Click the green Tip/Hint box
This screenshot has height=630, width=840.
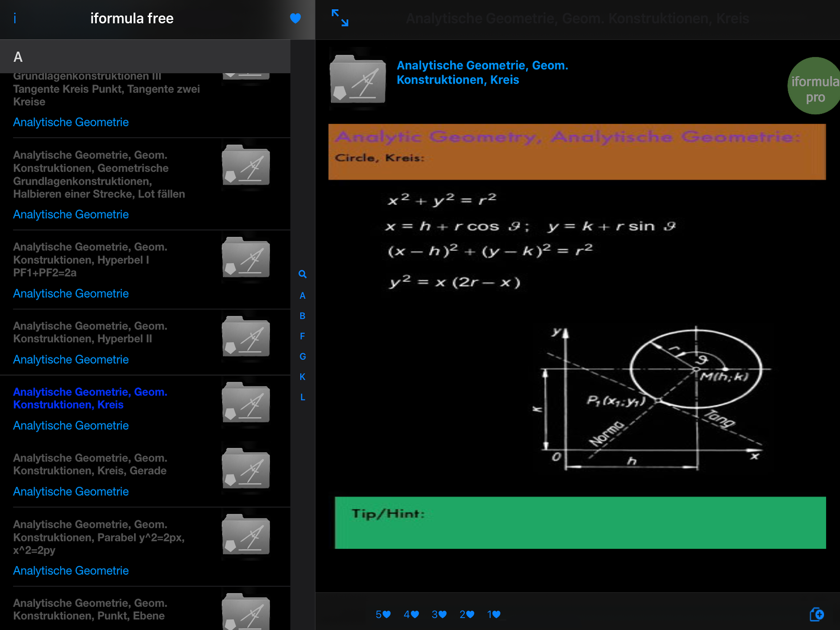pyautogui.click(x=580, y=522)
